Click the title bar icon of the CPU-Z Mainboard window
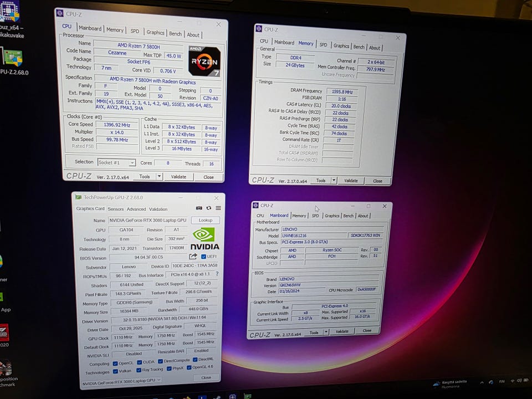532x399 pixels. point(255,205)
